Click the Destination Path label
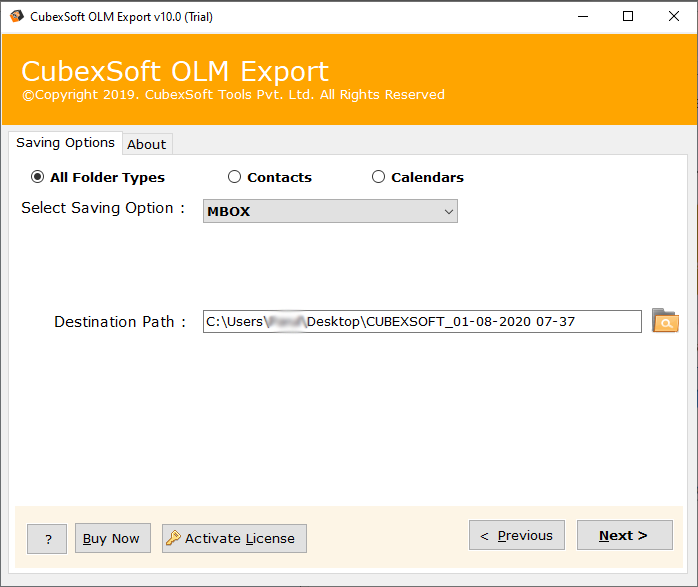The width and height of the screenshot is (698, 587). pos(120,322)
